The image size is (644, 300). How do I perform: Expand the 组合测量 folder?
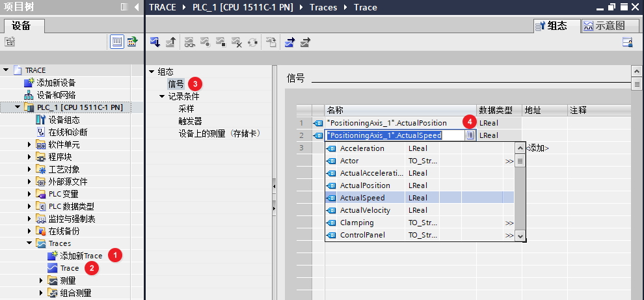point(41,293)
